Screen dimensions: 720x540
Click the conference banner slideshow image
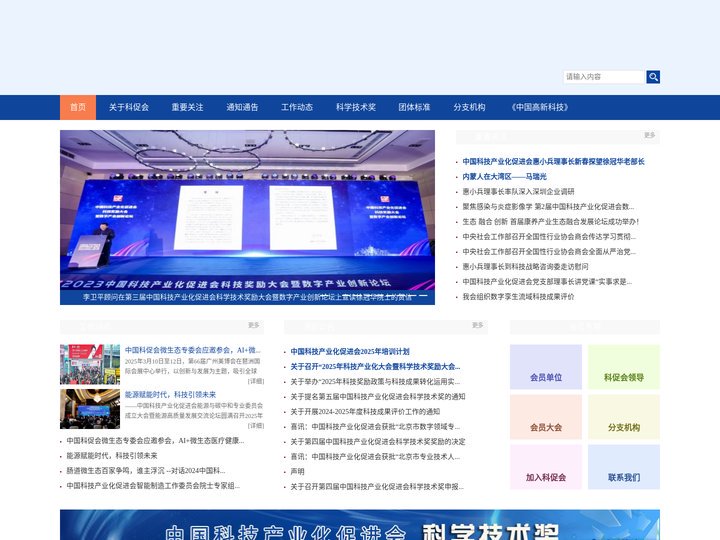pyautogui.click(x=248, y=217)
